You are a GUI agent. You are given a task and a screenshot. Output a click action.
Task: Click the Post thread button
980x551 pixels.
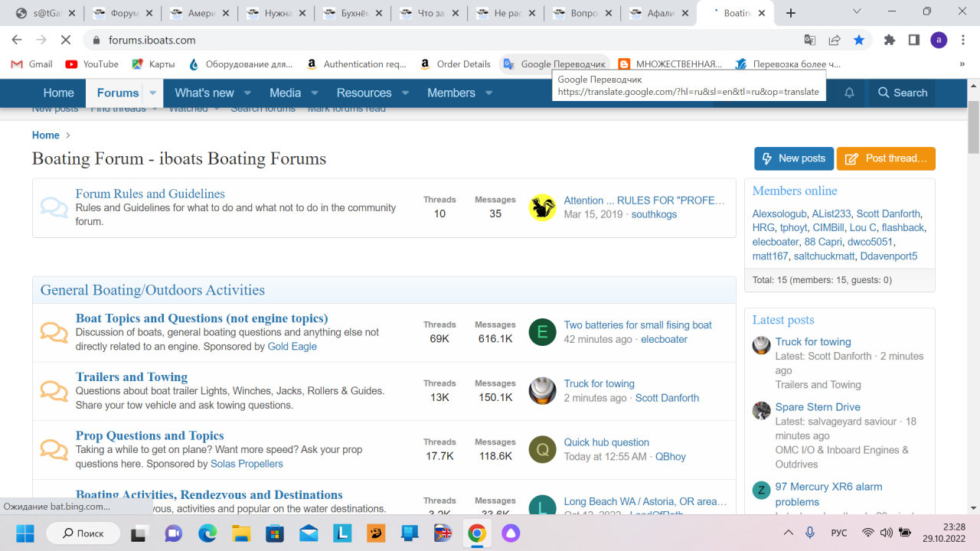pos(886,158)
